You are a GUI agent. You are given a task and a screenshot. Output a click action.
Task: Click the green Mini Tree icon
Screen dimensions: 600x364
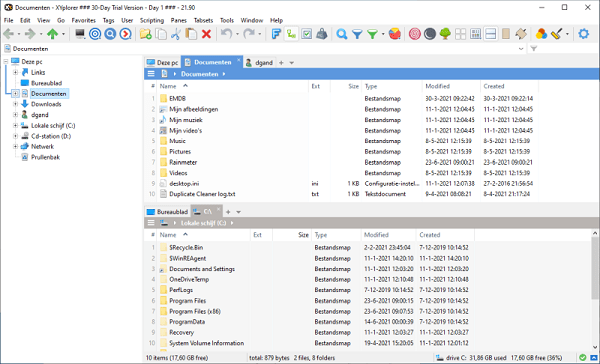[x=445, y=34]
